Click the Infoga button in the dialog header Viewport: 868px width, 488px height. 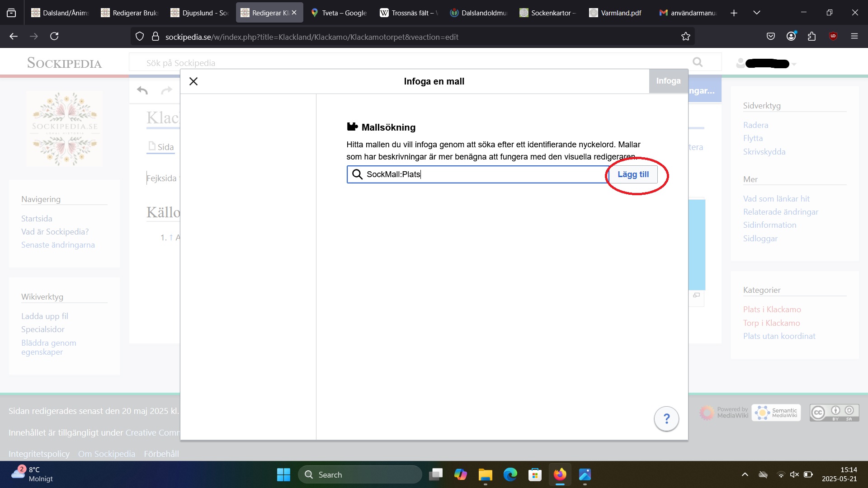click(668, 81)
